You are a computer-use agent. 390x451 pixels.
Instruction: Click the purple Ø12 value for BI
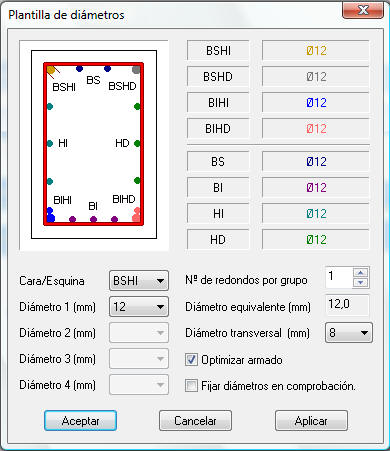coord(316,188)
